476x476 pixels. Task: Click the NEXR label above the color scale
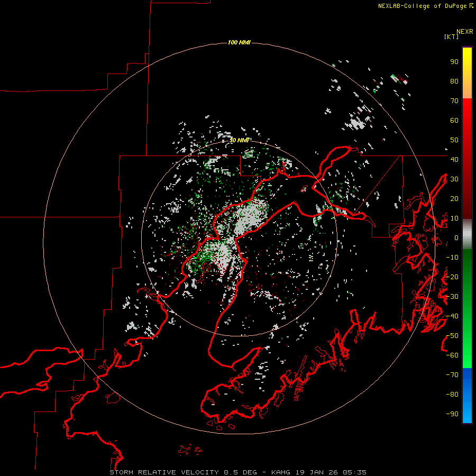point(464,31)
